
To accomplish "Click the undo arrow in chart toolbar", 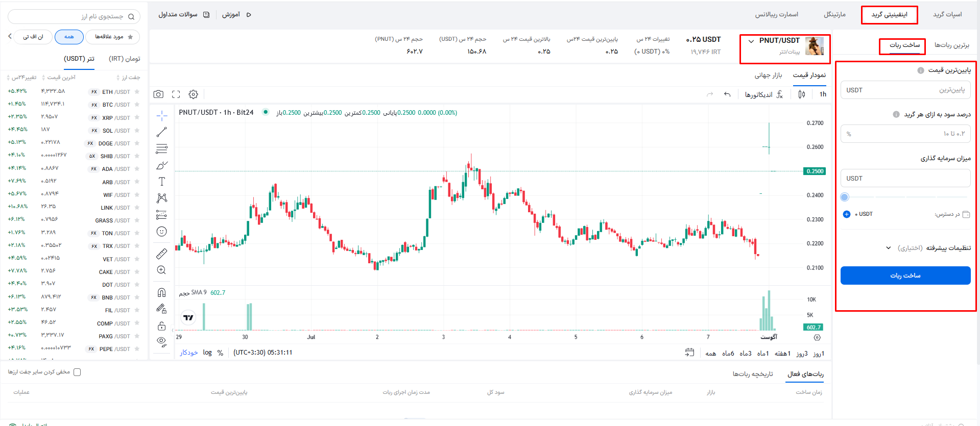I will click(x=727, y=94).
